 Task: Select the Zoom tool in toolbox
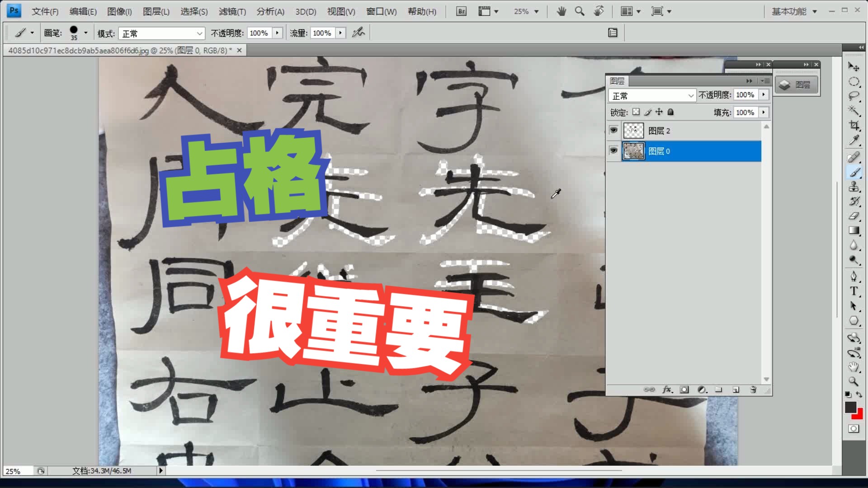click(x=854, y=381)
